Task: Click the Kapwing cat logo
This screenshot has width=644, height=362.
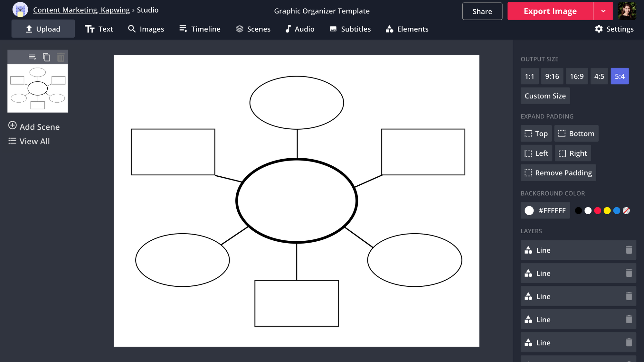Action: (x=20, y=10)
